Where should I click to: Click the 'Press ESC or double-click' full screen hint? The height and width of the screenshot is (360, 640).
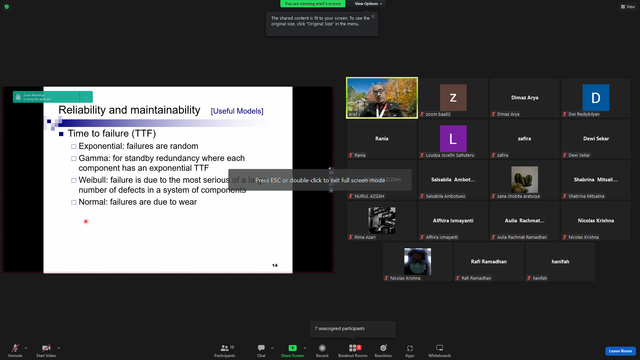(x=320, y=180)
